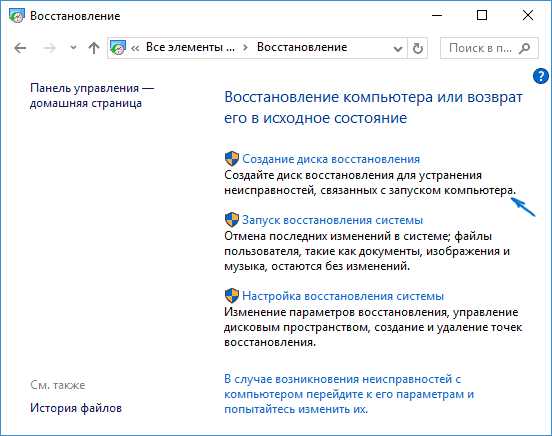Click the Forward navigation arrow
The image size is (552, 436).
coord(49,48)
